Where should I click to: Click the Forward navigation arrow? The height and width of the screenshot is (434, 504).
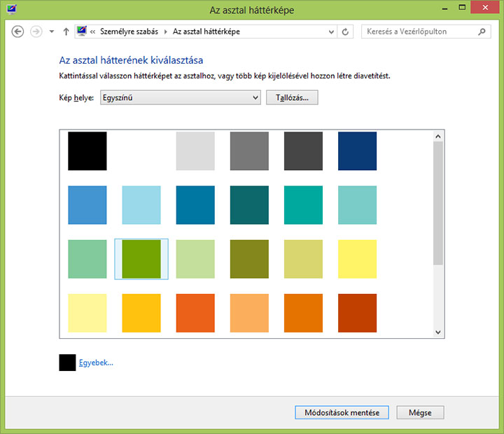pyautogui.click(x=37, y=31)
